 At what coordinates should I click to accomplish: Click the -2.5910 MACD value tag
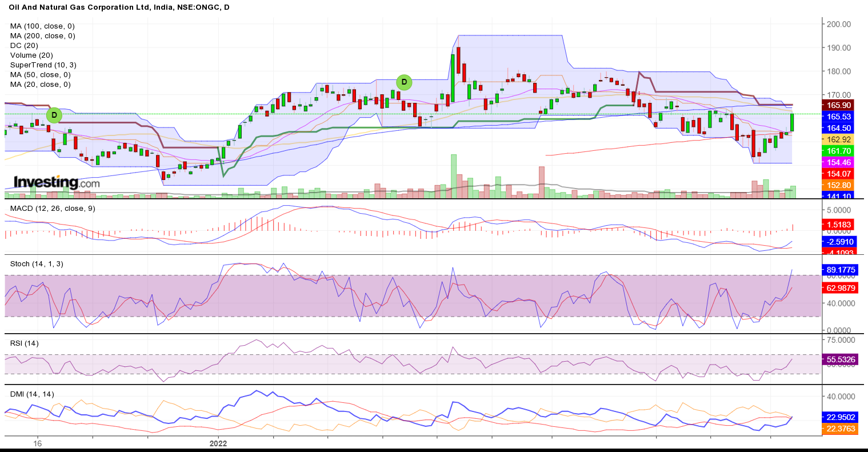click(x=839, y=242)
